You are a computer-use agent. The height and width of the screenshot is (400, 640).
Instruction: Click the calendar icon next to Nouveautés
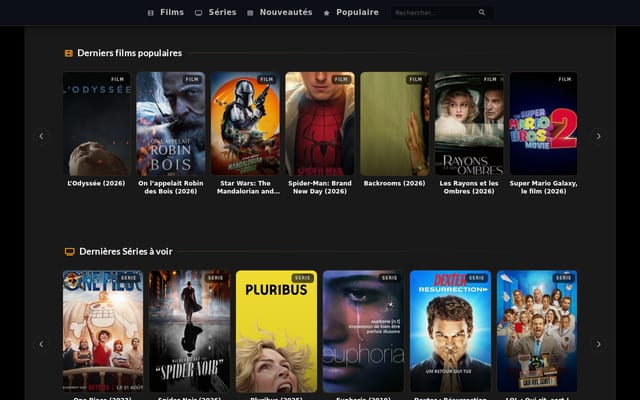pos(250,13)
